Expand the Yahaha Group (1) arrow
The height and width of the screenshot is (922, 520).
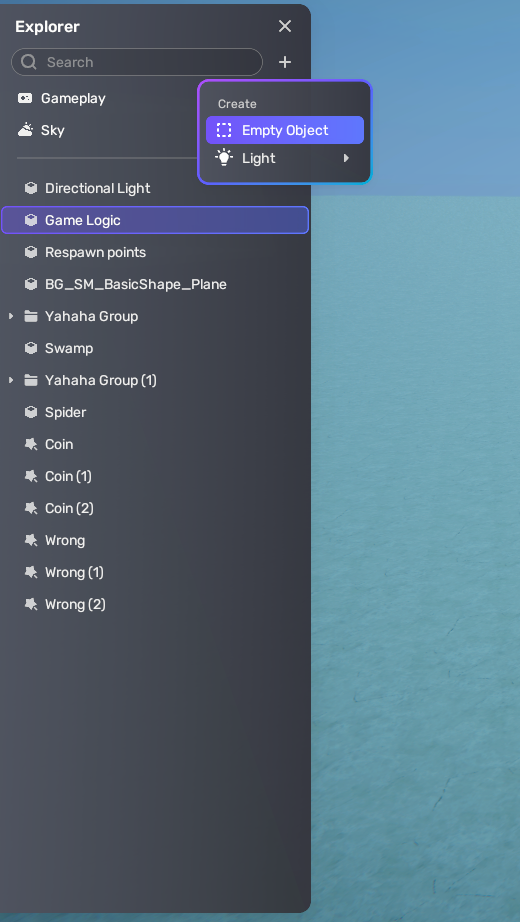tap(11, 380)
